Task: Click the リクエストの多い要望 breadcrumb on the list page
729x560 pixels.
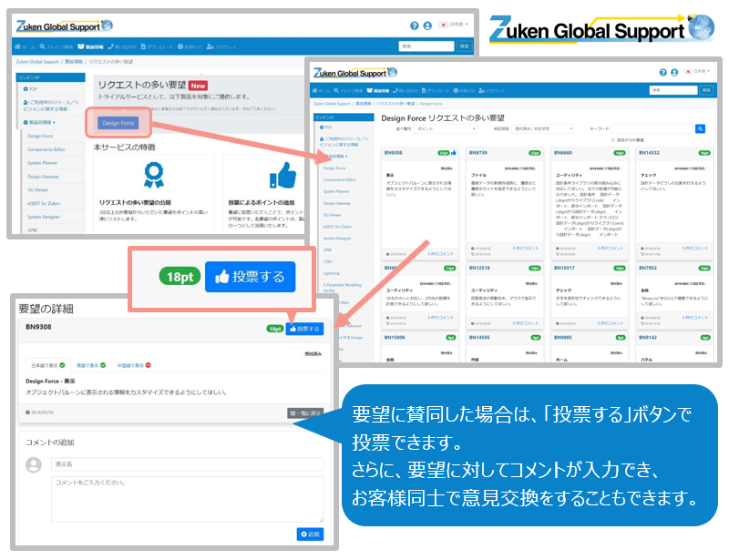Action: (x=395, y=104)
